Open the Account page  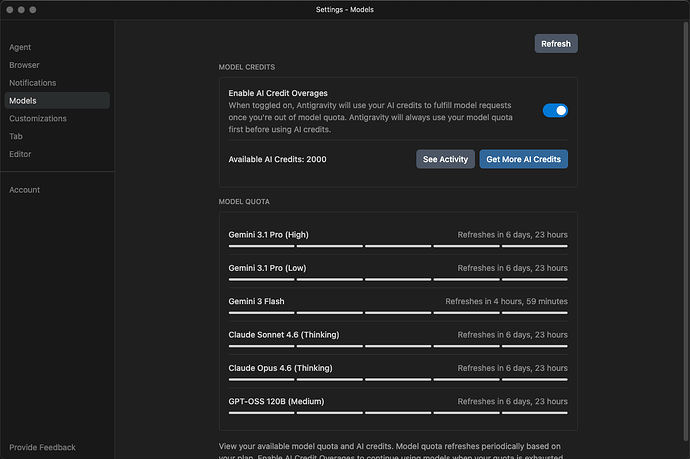(x=25, y=190)
